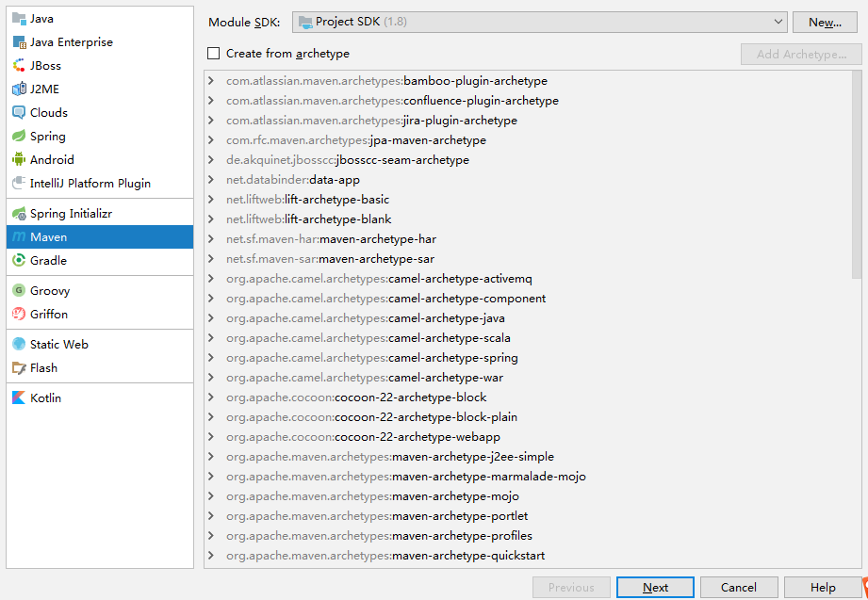The image size is (868, 600).
Task: Choose the Kotlin icon
Action: tap(19, 398)
